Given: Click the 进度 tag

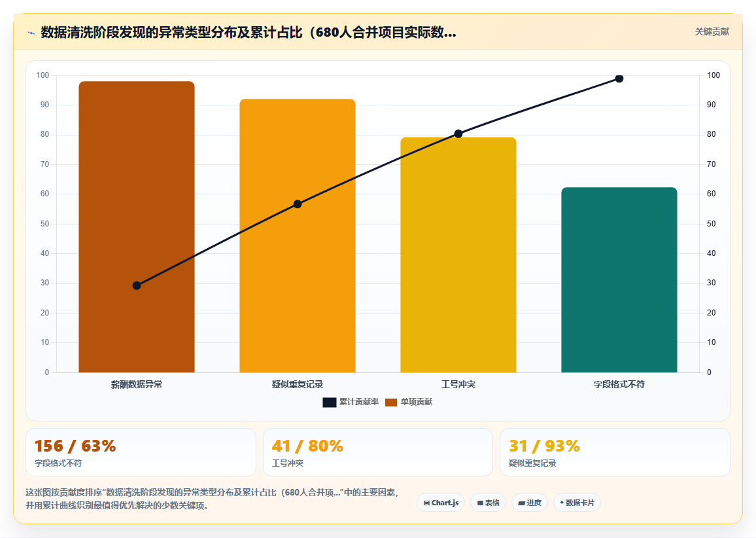Looking at the screenshot, I should tap(529, 503).
